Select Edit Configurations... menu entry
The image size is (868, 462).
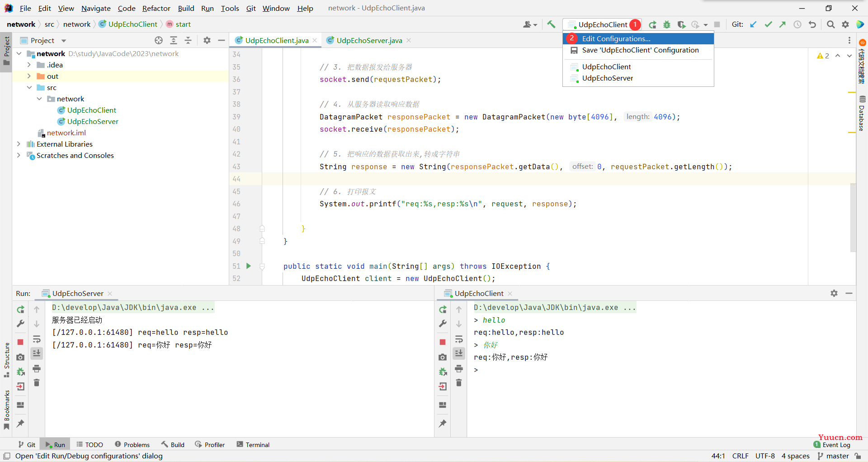click(638, 38)
